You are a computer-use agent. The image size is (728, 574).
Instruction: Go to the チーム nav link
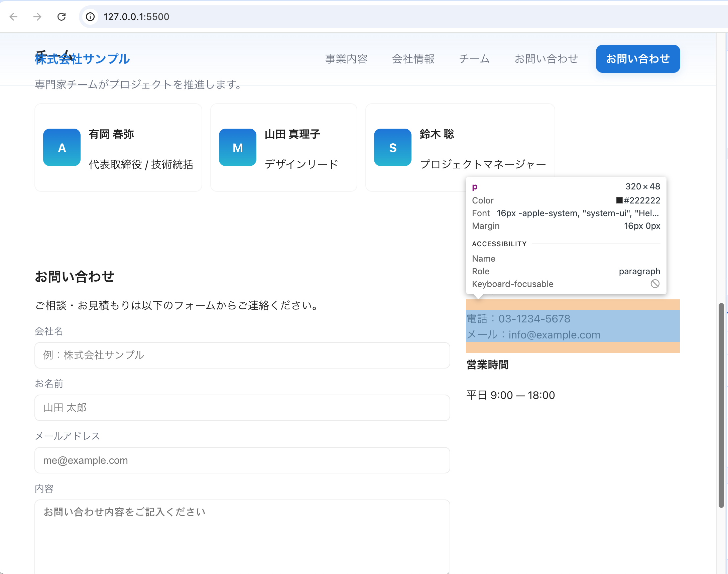pos(474,59)
